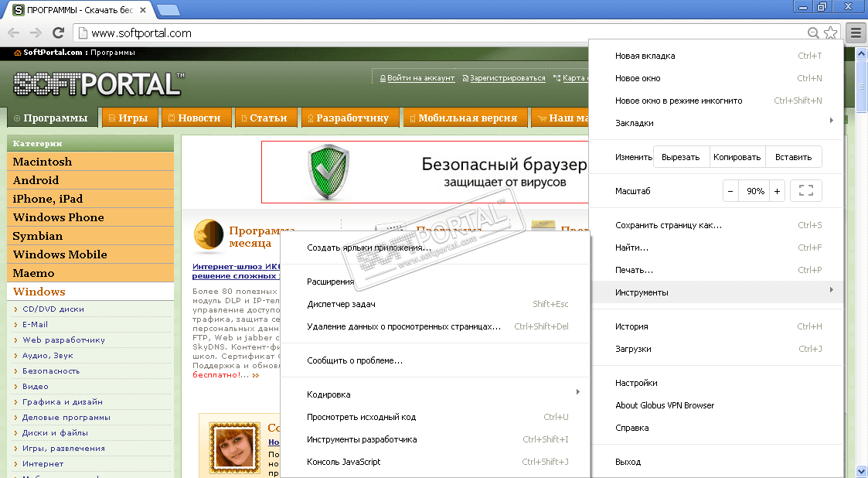This screenshot has width=868, height=478.
Task: Choose Сохранить страницу как…
Action: coord(717,225)
